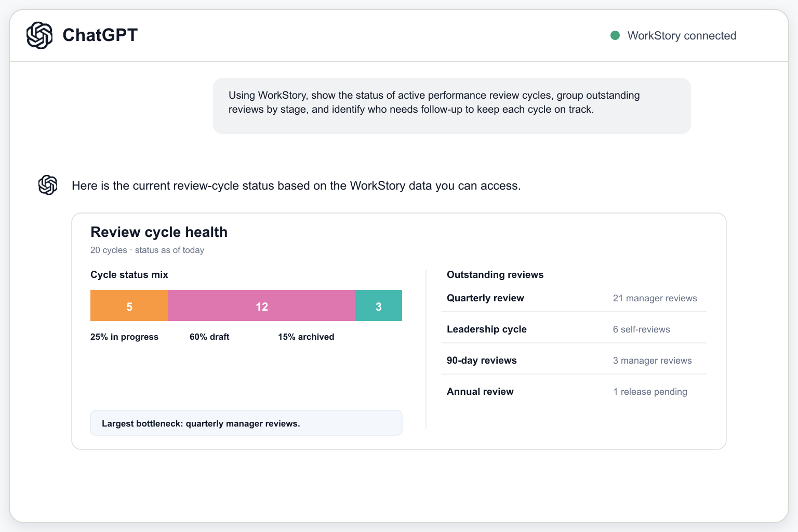798x532 pixels.
Task: Click the Review cycle health heading
Action: click(159, 232)
